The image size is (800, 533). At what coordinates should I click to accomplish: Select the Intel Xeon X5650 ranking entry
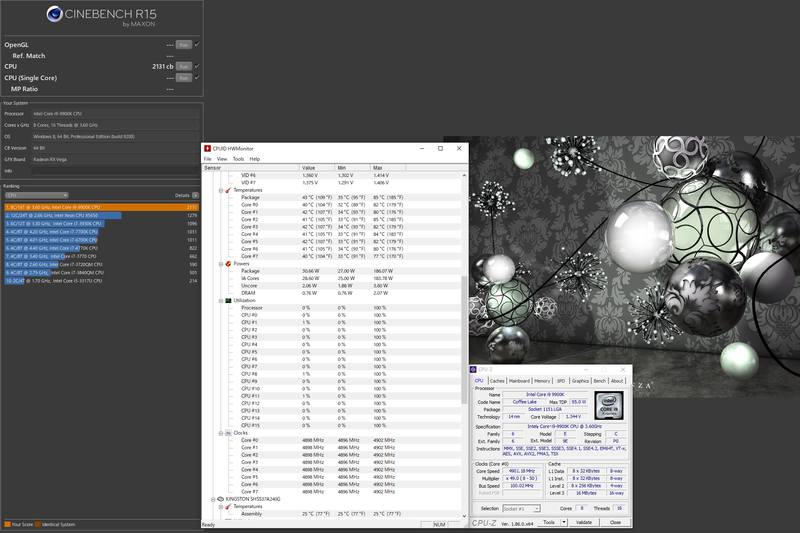click(x=102, y=215)
